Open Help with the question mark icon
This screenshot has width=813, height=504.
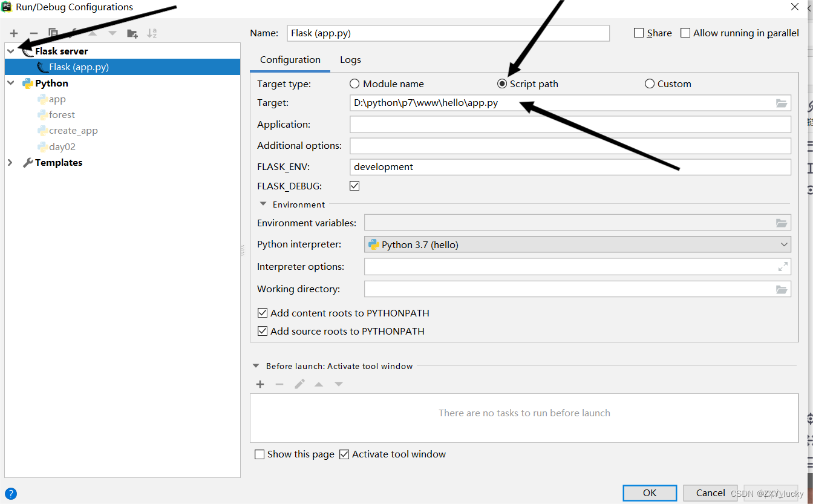(x=10, y=494)
